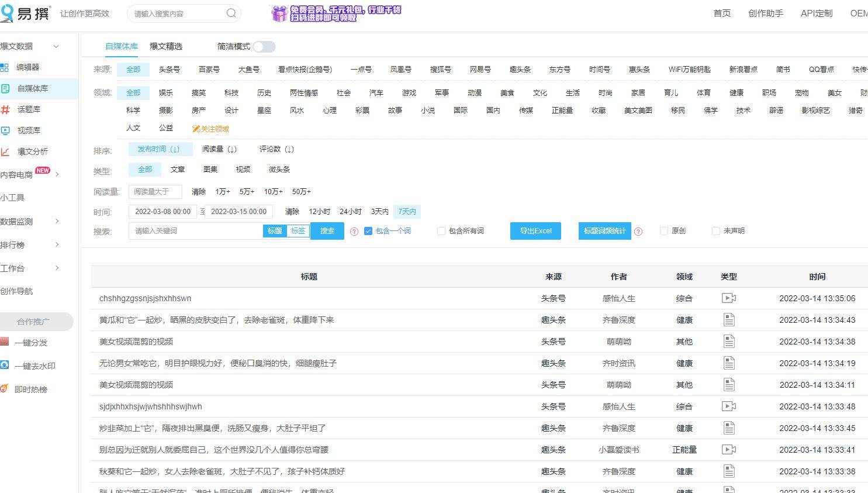Click video icon in sjdjxhhxhsjwjwhshhhswjhwh row
The width and height of the screenshot is (868, 493).
729,406
